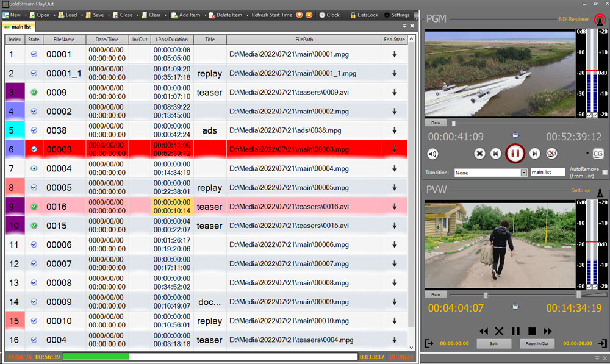This screenshot has height=364, width=610.
Task: Rewind the PVW preview
Action: click(484, 331)
